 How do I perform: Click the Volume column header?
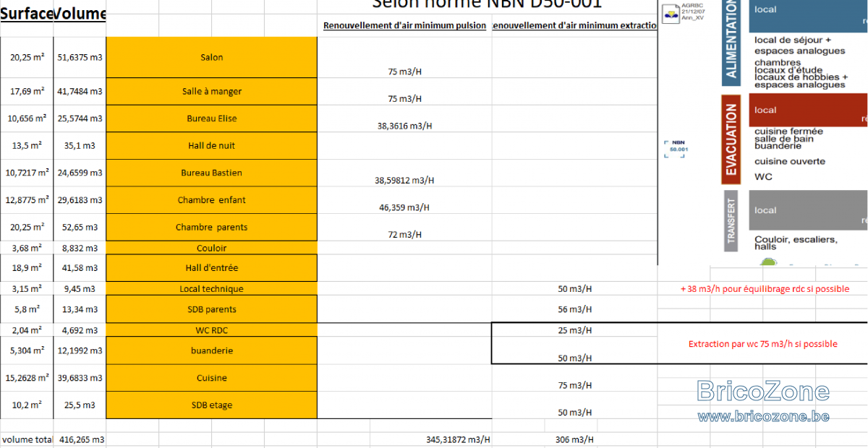click(x=80, y=14)
